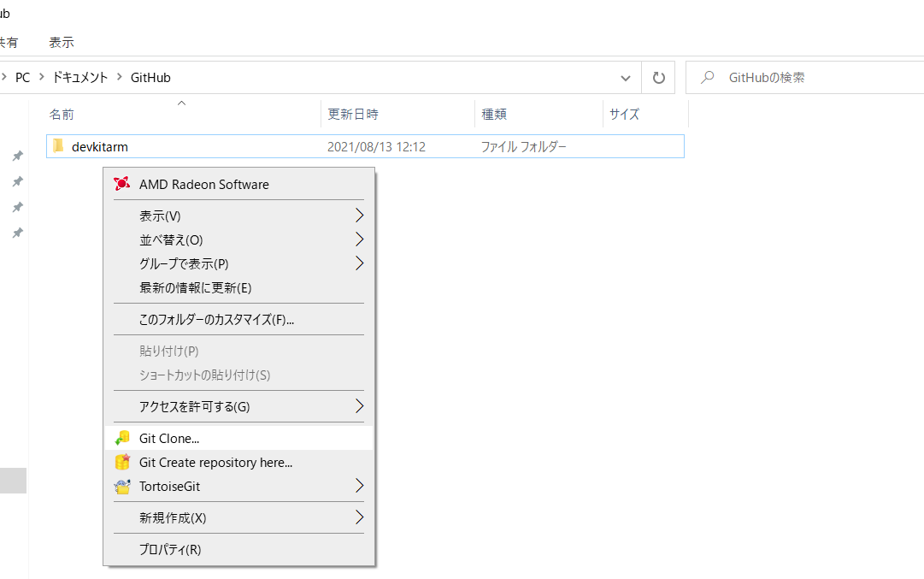Click the TortoiseGit turtle icon
Image resolution: width=924 pixels, height=579 pixels.
click(122, 487)
